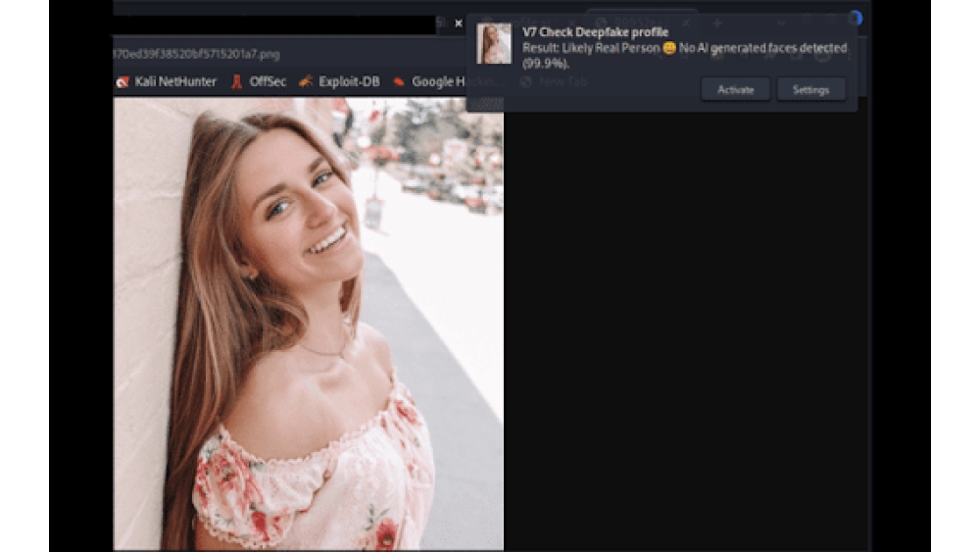This screenshot has width=980, height=552.
Task: Click the blue profile icon at the top right
Action: [857, 18]
